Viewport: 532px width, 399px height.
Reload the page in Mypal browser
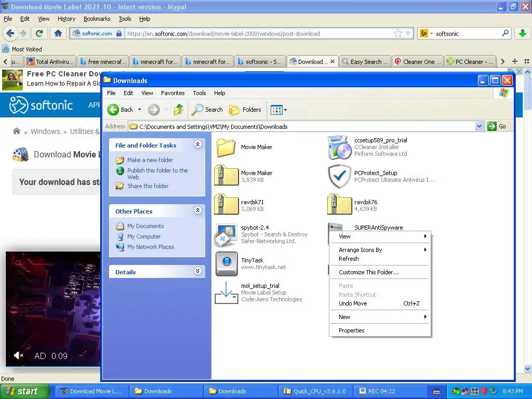39,33
